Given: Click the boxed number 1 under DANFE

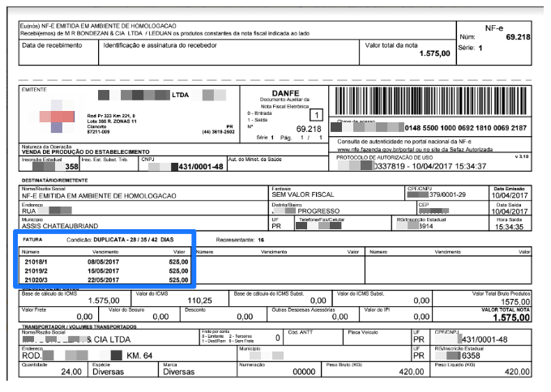Looking at the screenshot, I should click(x=317, y=115).
